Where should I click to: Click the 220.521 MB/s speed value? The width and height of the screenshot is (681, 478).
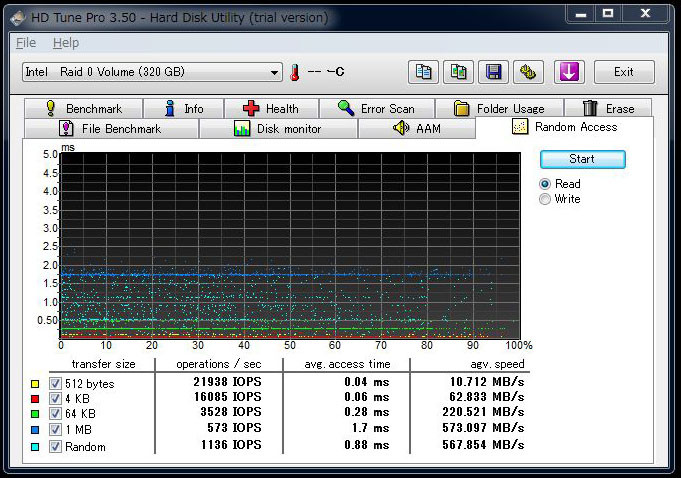483,412
